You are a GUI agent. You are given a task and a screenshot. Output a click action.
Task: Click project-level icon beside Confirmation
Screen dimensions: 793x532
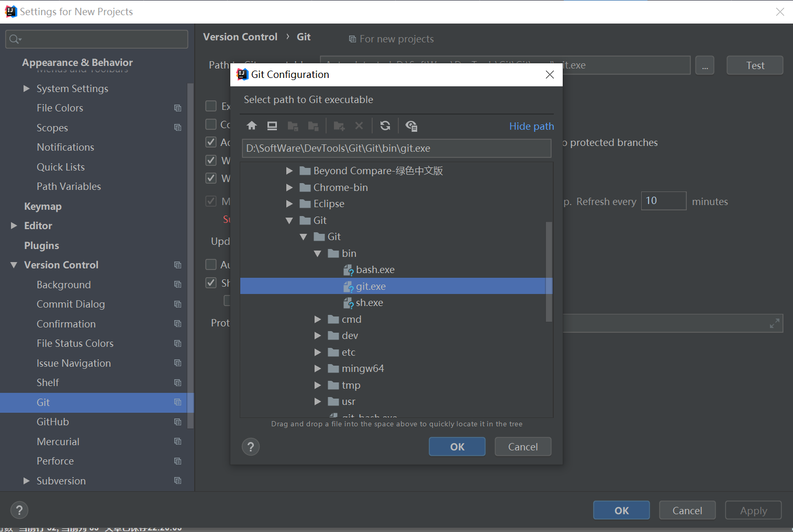178,324
